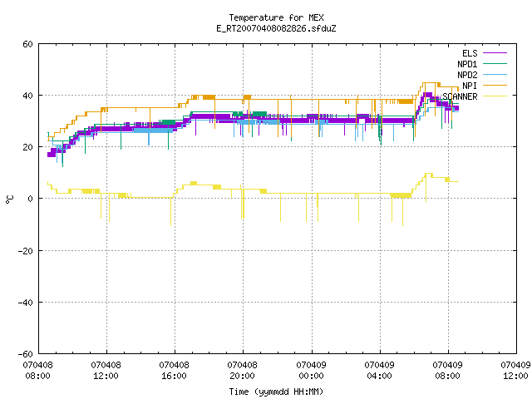Click the x-axis label 070408 12:00
The image size is (532, 399).
(106, 371)
